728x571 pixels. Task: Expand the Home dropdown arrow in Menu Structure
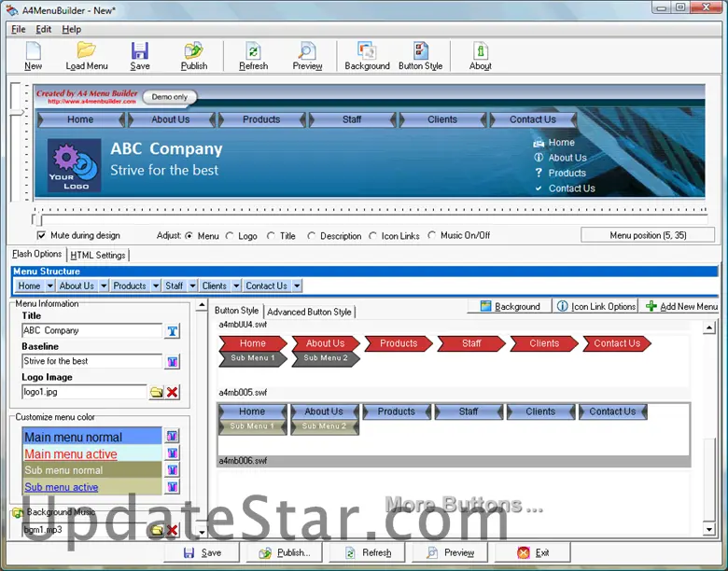(x=50, y=286)
